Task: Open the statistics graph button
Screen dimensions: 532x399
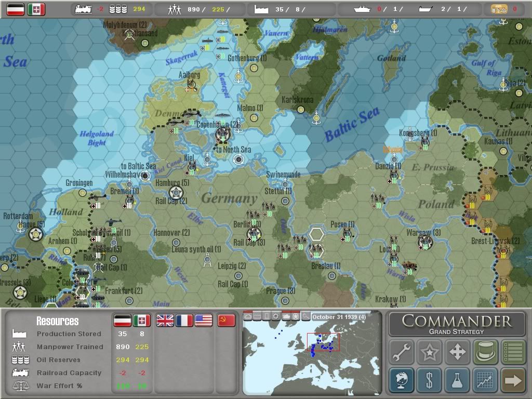Action: click(485, 380)
